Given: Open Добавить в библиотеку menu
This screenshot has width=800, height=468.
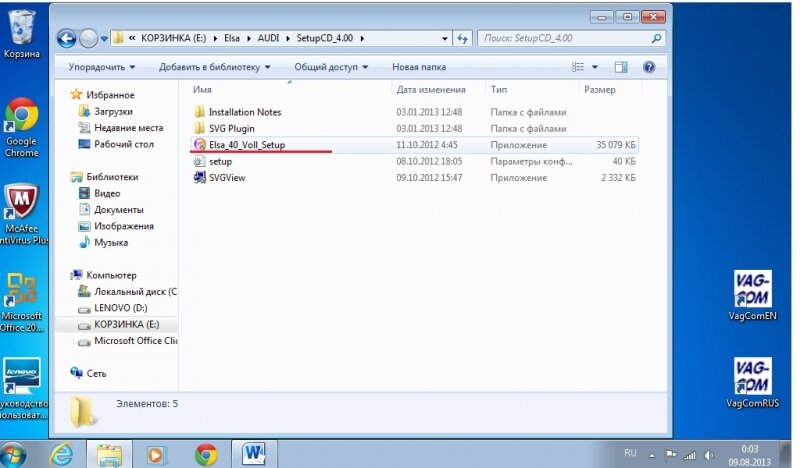Looking at the screenshot, I should click(214, 67).
